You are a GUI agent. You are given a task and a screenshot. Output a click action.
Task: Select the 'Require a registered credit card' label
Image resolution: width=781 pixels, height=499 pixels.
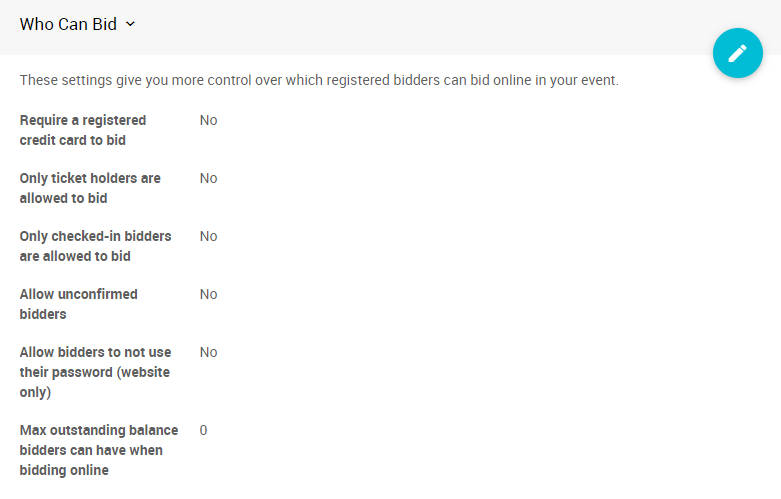coord(83,130)
